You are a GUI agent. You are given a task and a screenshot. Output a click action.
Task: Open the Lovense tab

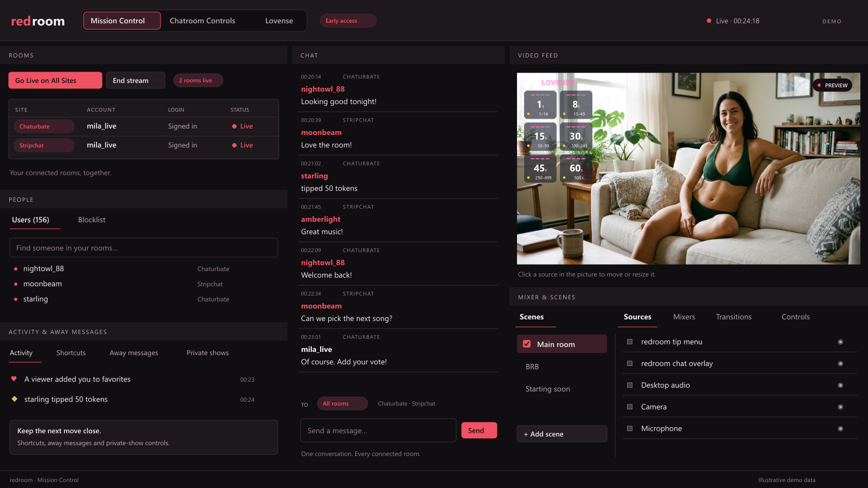point(279,21)
